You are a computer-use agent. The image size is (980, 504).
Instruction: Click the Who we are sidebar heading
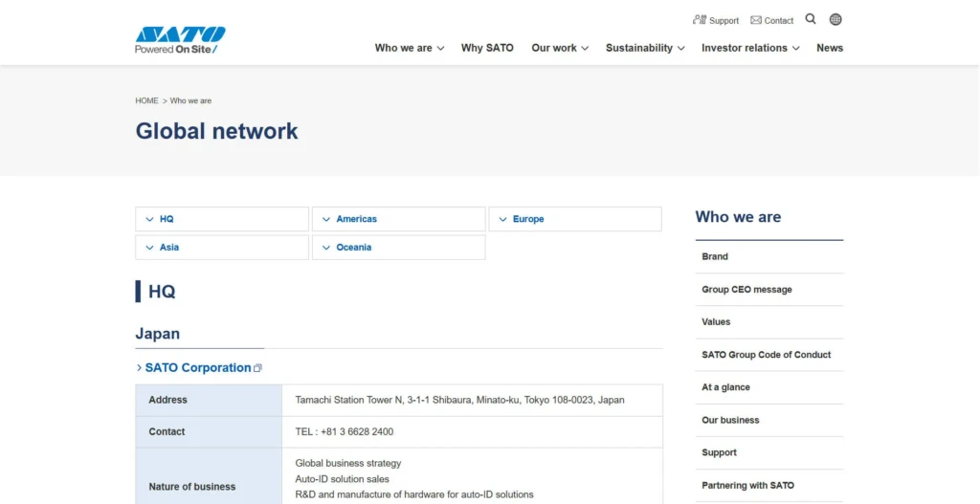tap(738, 217)
